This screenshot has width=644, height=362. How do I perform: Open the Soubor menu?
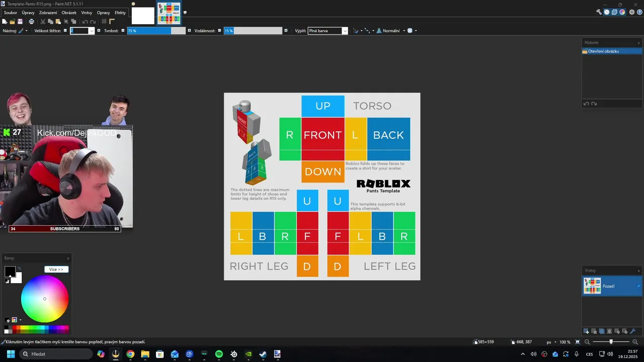point(11,13)
